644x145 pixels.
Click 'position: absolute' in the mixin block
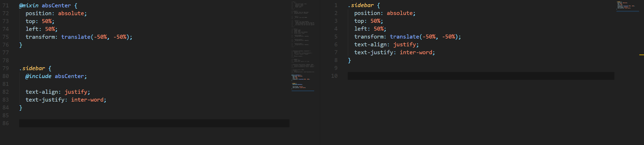56,14
